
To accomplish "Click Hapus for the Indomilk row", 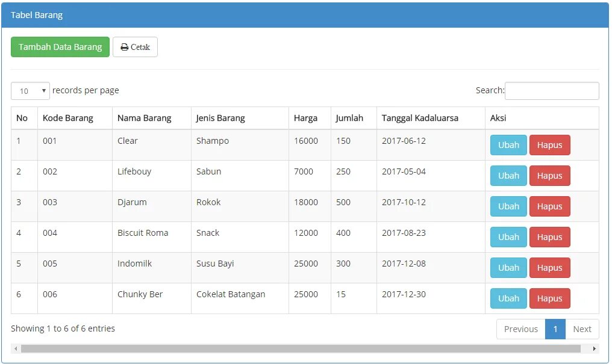I will pos(549,268).
